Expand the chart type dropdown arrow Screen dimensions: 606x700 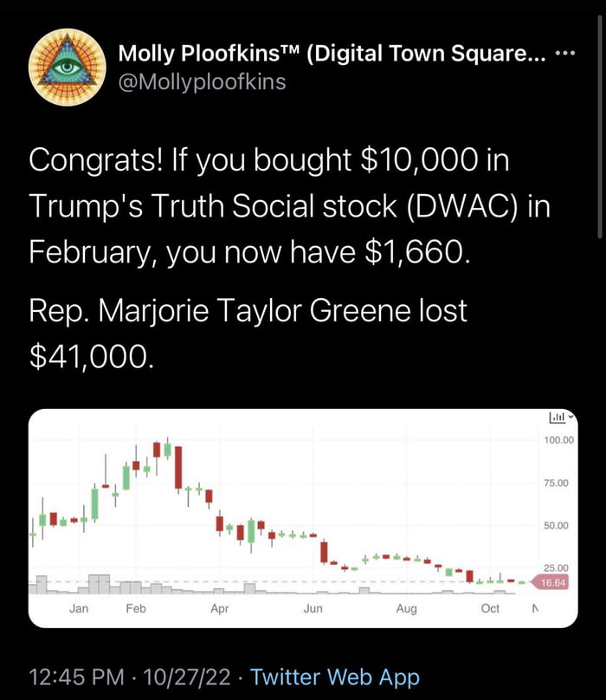571,418
